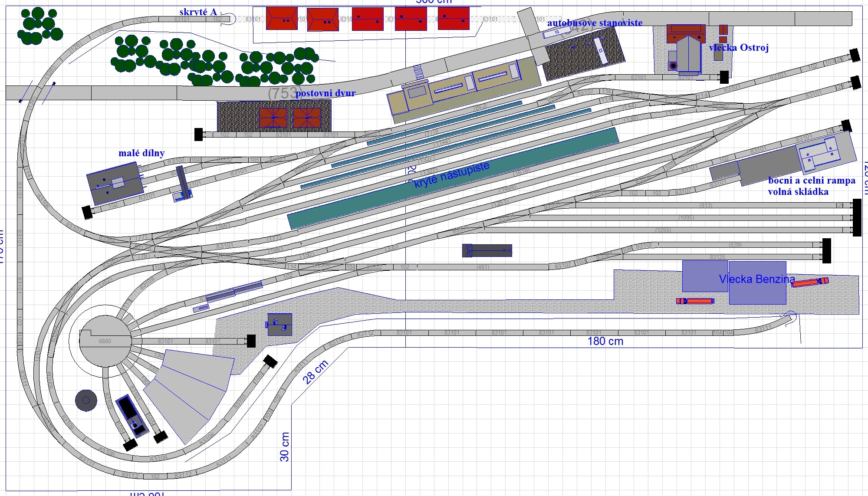Click the large teal 'kryté nástupiste' platform

click(452, 178)
